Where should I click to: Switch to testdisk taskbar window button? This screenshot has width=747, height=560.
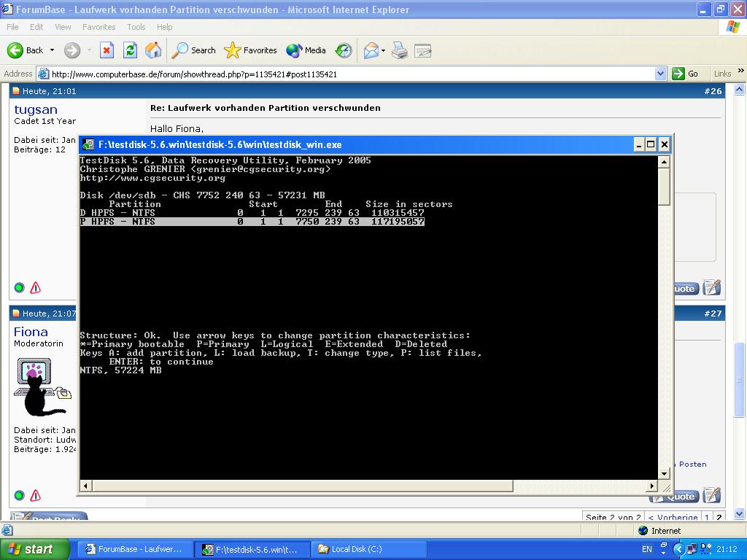(252, 550)
